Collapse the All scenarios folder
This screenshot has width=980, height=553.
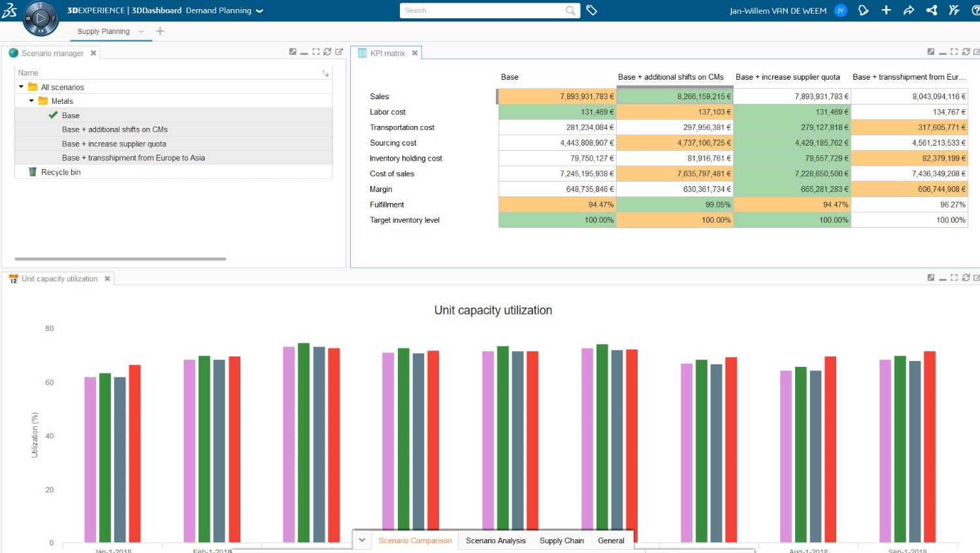point(20,87)
